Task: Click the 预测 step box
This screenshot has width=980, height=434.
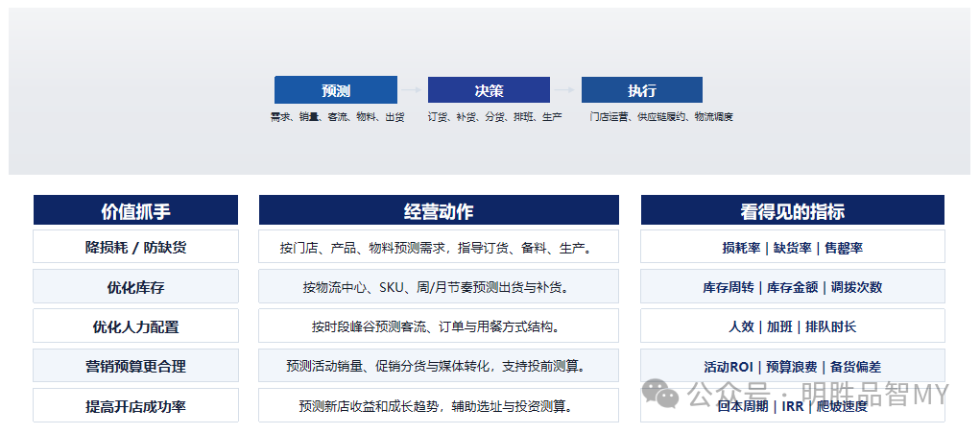Action: [x=336, y=90]
